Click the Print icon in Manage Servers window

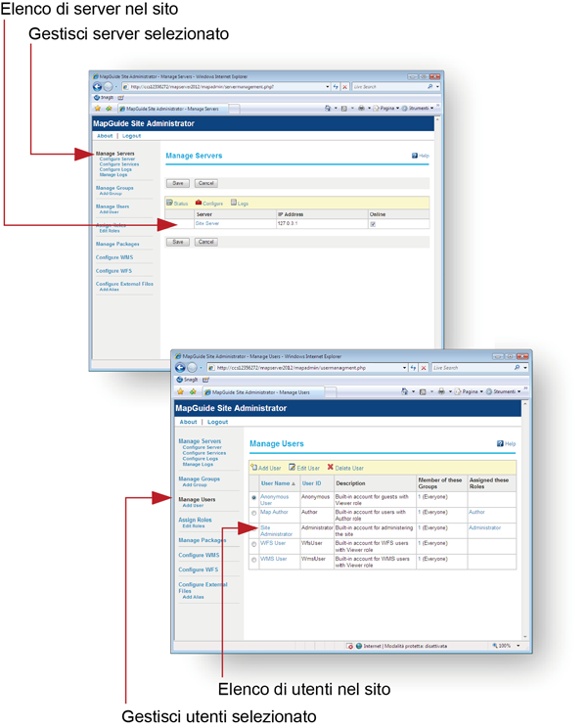361,109
